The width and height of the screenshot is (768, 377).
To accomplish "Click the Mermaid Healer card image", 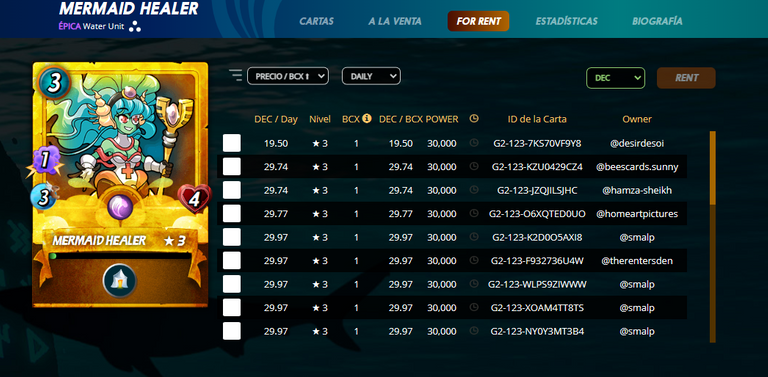I will point(120,185).
